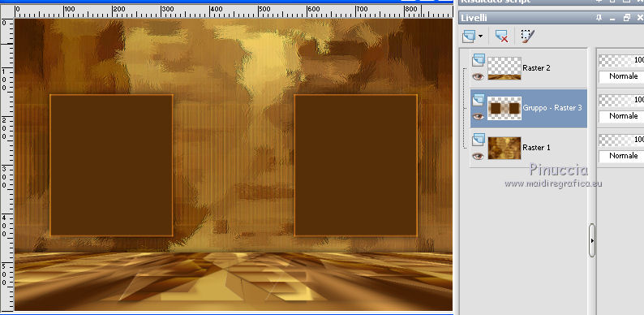Click the Raster 2 layer type icon
The height and width of the screenshot is (315, 644).
(478, 60)
